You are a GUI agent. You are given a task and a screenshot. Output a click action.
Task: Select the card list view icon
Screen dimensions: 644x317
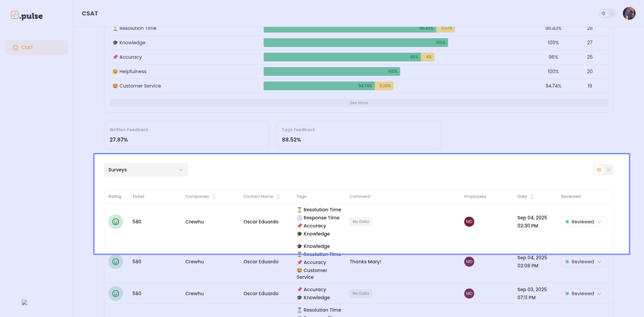(608, 170)
